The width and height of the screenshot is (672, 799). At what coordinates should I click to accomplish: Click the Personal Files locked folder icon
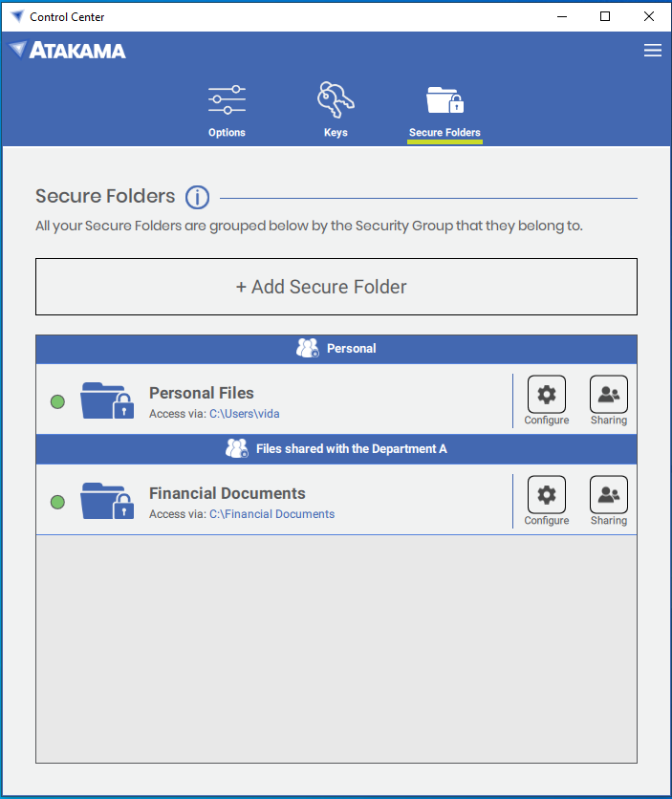point(107,400)
